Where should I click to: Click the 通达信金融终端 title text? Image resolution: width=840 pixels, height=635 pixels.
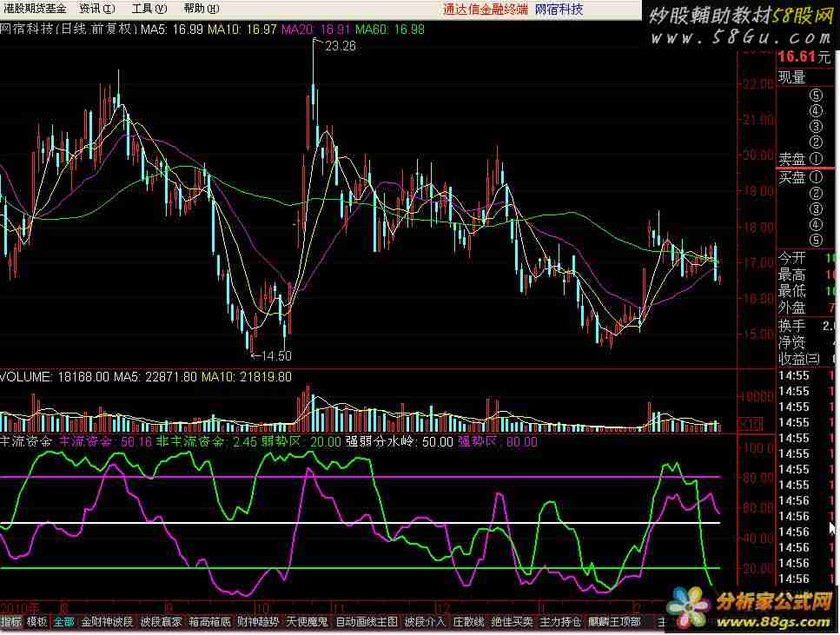click(486, 9)
